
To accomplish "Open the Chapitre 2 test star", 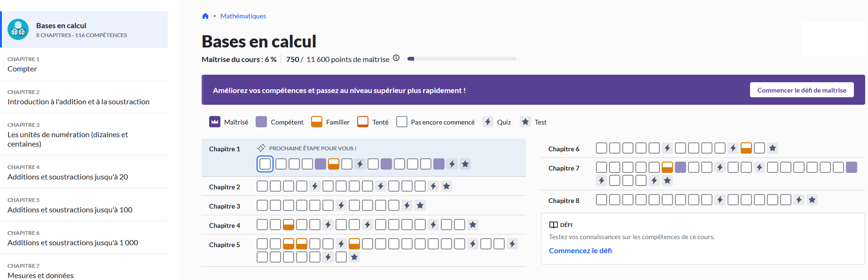I will [x=446, y=186].
